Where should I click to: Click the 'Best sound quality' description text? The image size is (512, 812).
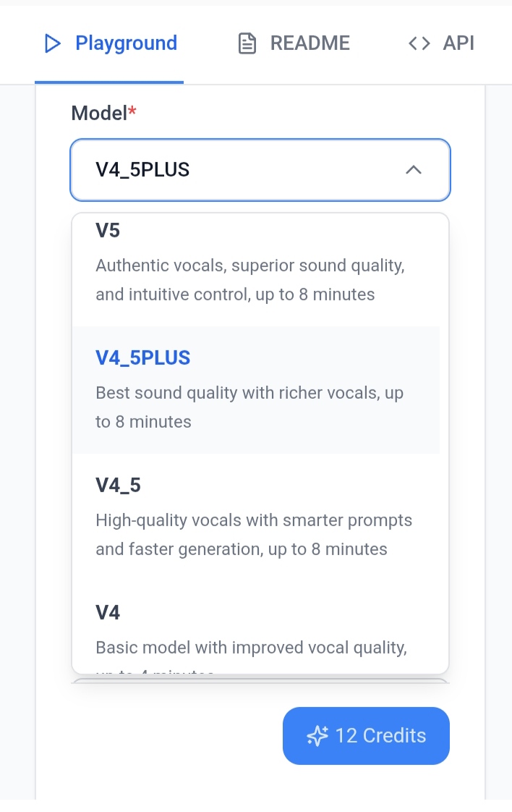click(x=249, y=407)
